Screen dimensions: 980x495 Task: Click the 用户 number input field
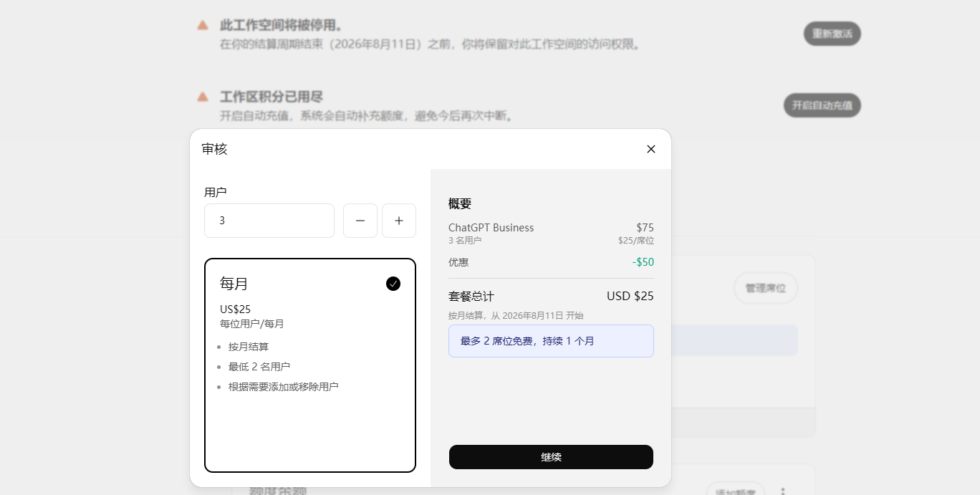(x=269, y=221)
